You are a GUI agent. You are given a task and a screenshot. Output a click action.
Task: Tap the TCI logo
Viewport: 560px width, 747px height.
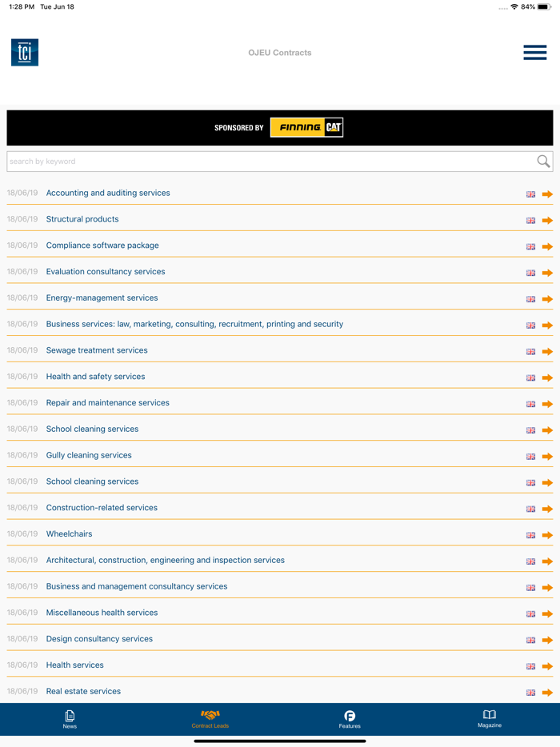point(25,53)
